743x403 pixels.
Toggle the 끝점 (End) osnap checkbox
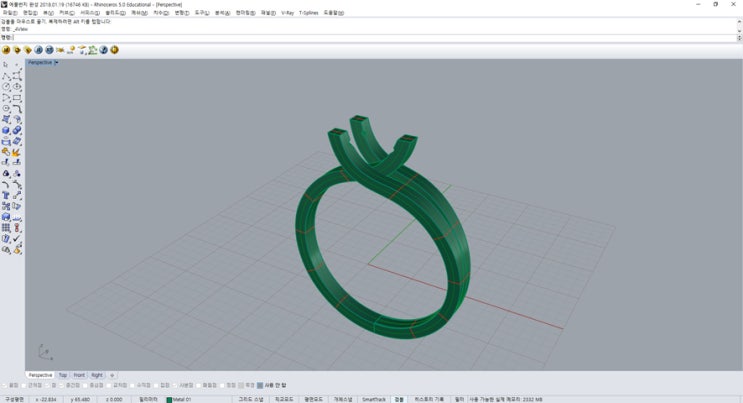click(x=5, y=385)
